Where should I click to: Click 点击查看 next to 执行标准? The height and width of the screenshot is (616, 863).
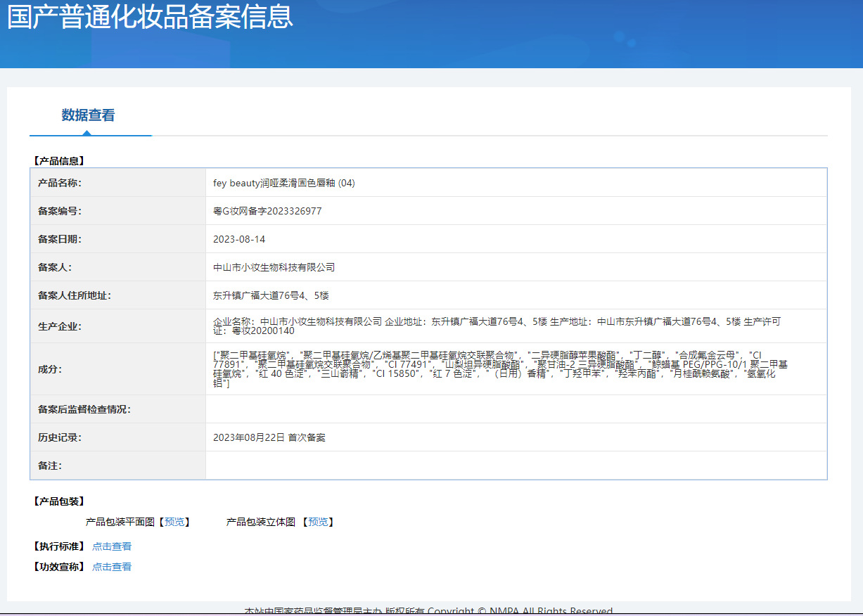pyautogui.click(x=111, y=546)
